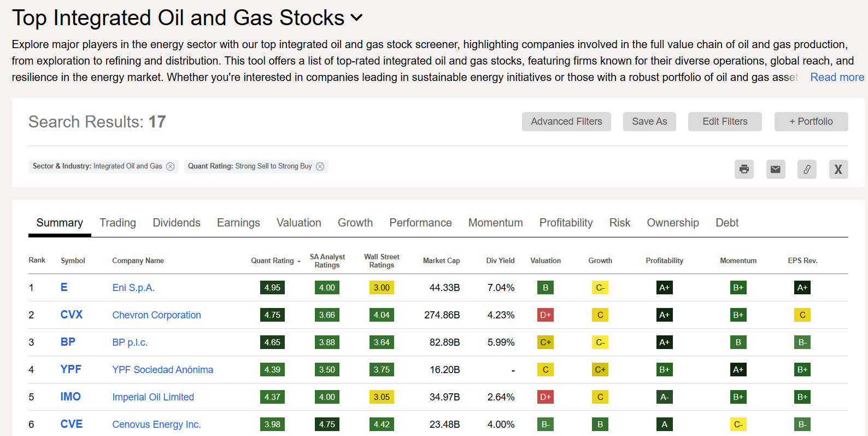Open the CVX ticker symbol link
The image size is (868, 436).
pos(71,315)
